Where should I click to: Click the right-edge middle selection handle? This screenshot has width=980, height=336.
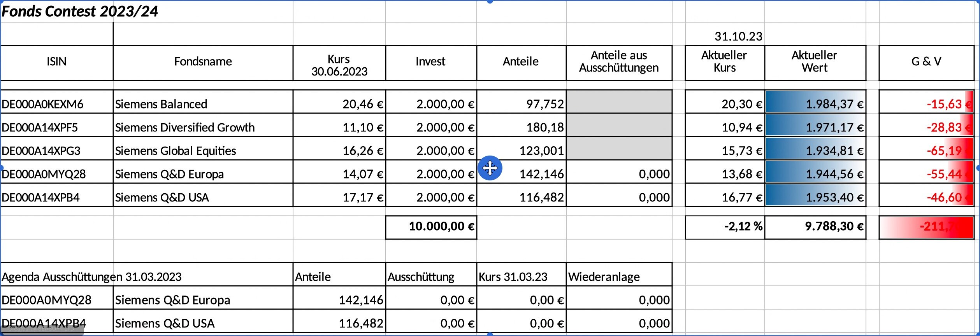tap(978, 168)
